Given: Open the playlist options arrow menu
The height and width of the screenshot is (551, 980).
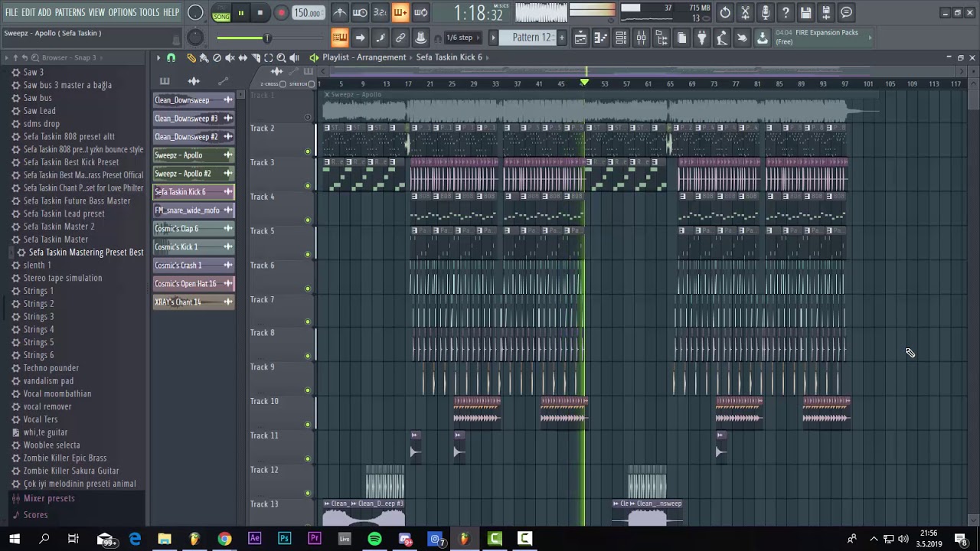Looking at the screenshot, I should [x=158, y=57].
